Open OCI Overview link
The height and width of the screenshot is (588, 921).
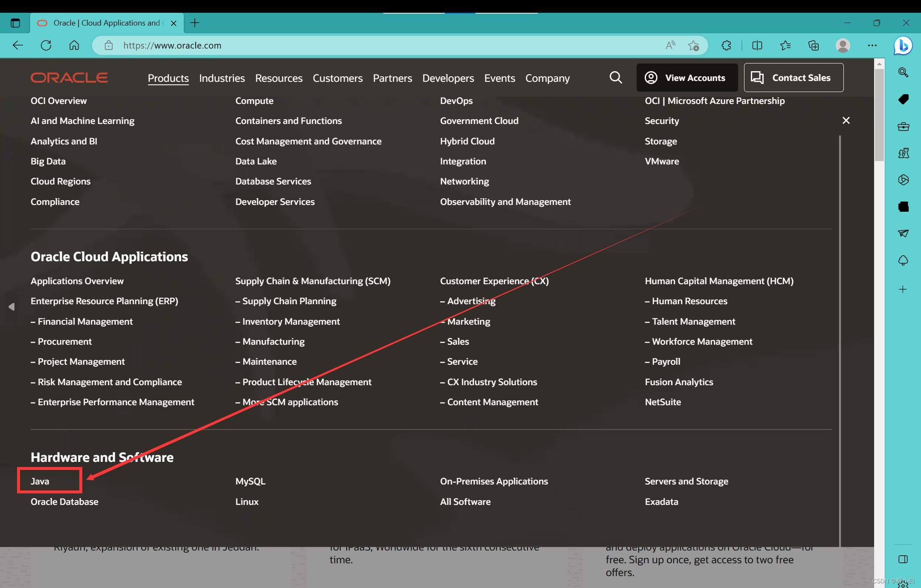pyautogui.click(x=59, y=101)
